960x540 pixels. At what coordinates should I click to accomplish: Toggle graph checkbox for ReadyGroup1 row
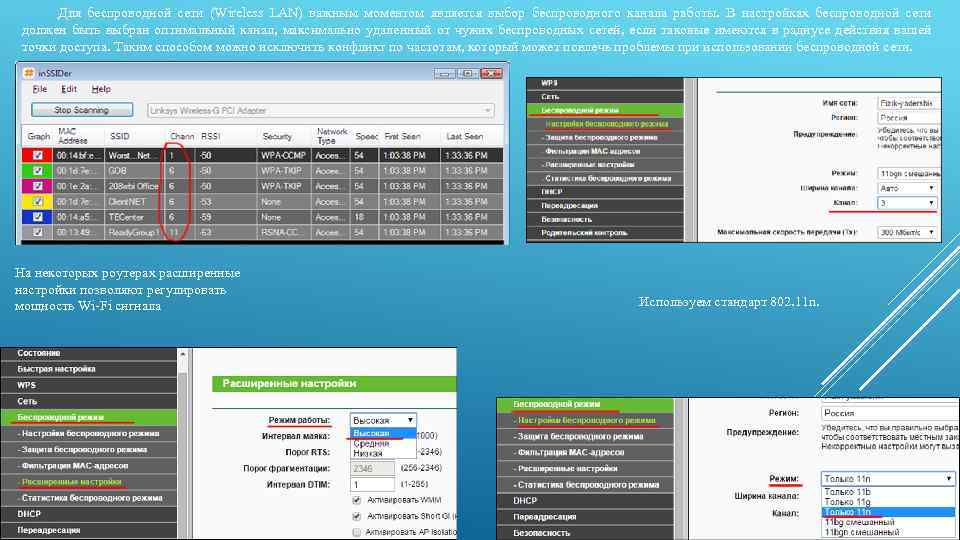pyautogui.click(x=37, y=232)
